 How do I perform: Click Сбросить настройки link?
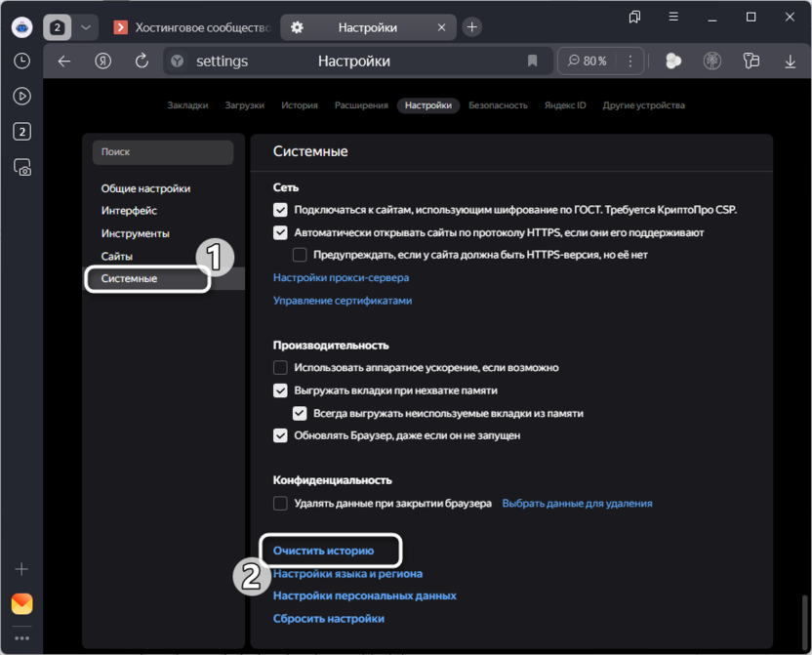328,619
